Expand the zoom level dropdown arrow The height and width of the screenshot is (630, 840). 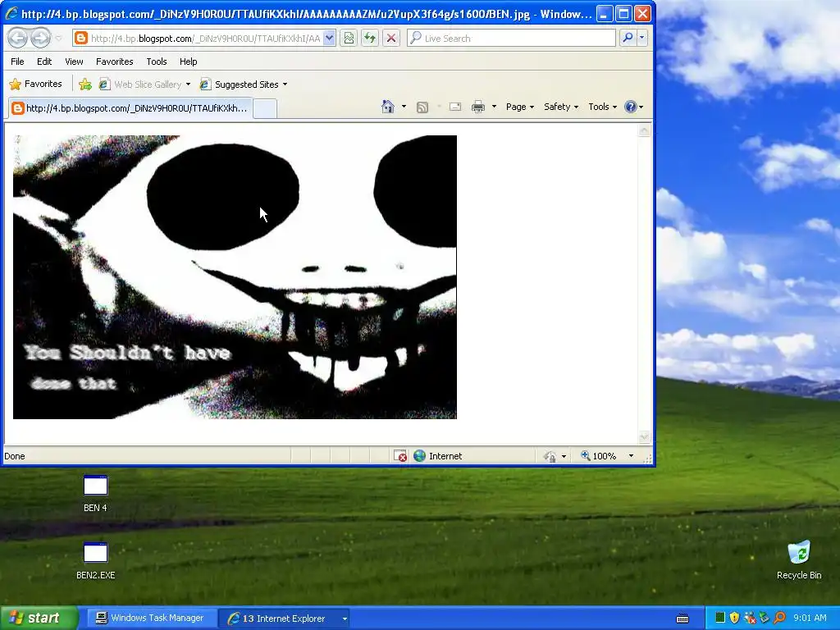pos(631,456)
